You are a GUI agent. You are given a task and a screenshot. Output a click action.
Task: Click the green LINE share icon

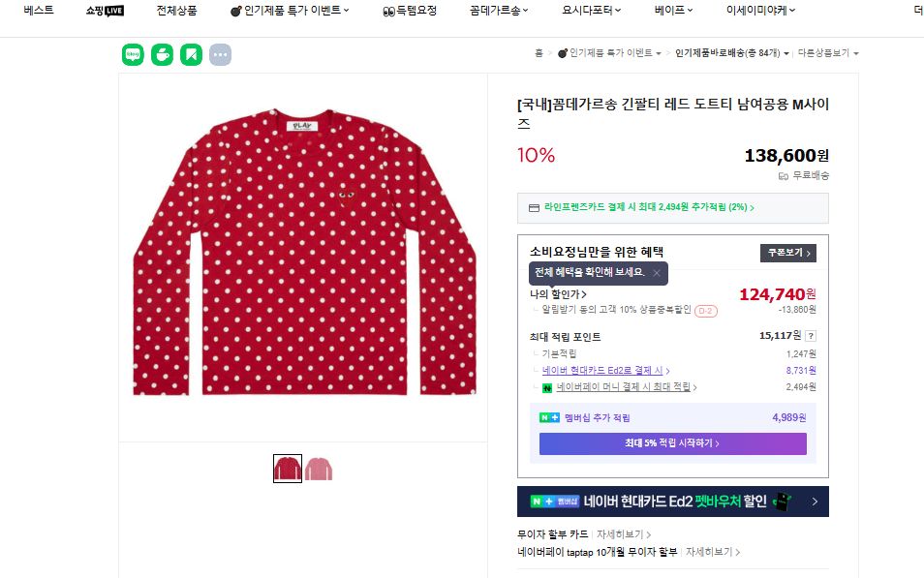pyautogui.click(x=131, y=54)
